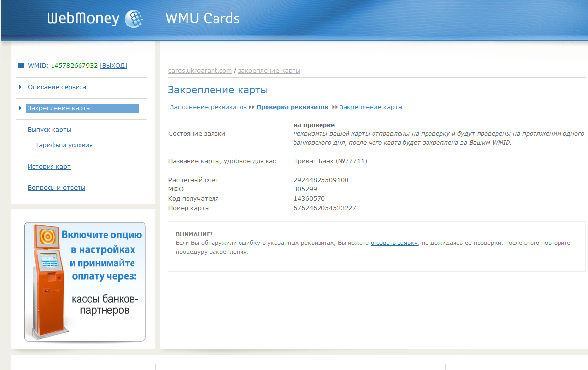The image size is (588, 370).
Task: Open Вопросы и ответы menu item
Action: click(x=56, y=188)
